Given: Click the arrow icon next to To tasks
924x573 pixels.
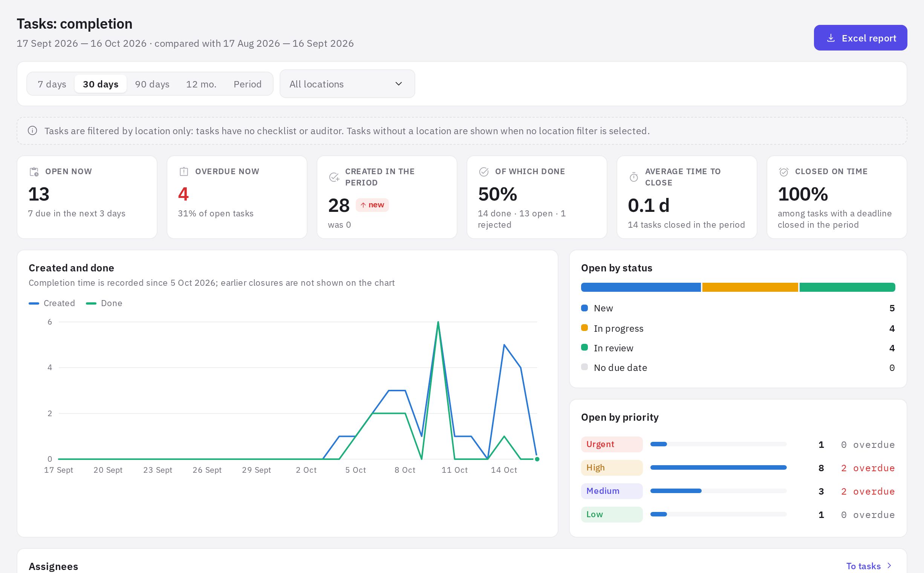Looking at the screenshot, I should tap(890, 565).
